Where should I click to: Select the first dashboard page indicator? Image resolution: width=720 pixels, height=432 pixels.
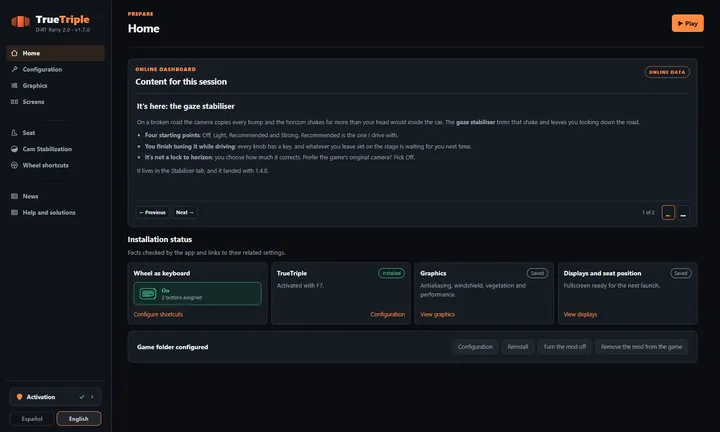tap(668, 213)
